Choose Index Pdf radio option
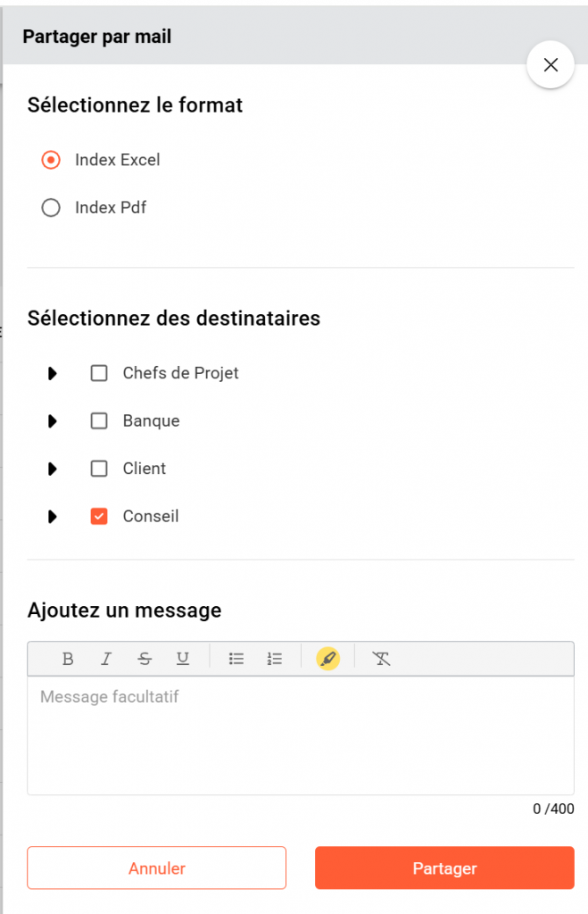Viewport: 588px width, 914px height. tap(52, 208)
